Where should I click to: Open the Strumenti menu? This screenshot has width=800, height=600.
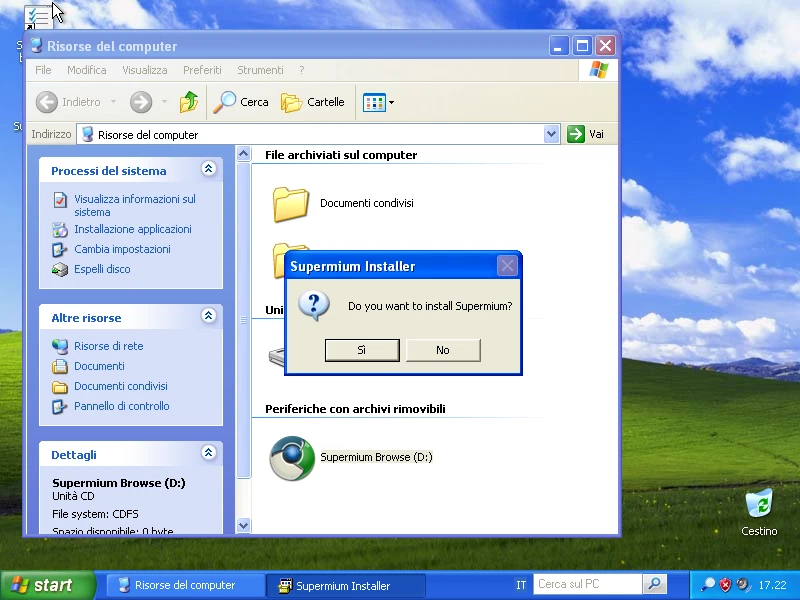(260, 70)
